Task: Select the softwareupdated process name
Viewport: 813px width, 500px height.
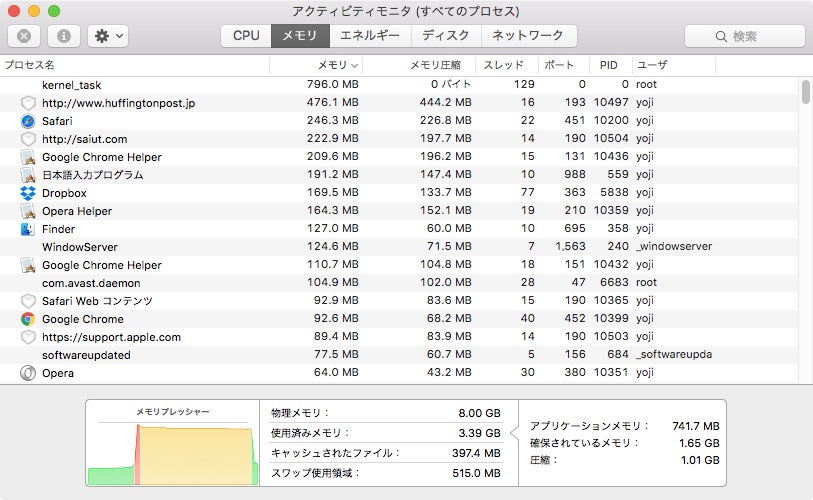Action: pyautogui.click(x=86, y=355)
